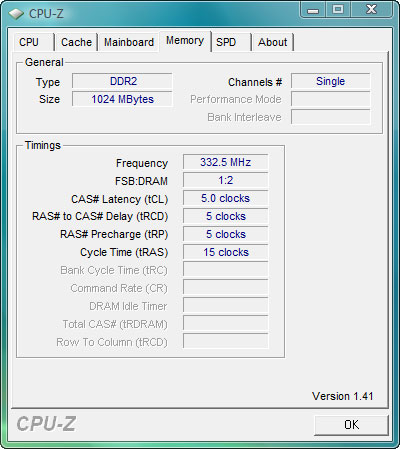This screenshot has height=449, width=400.
Task: Click the CPU-Z logo text at bottom
Action: coord(46,424)
